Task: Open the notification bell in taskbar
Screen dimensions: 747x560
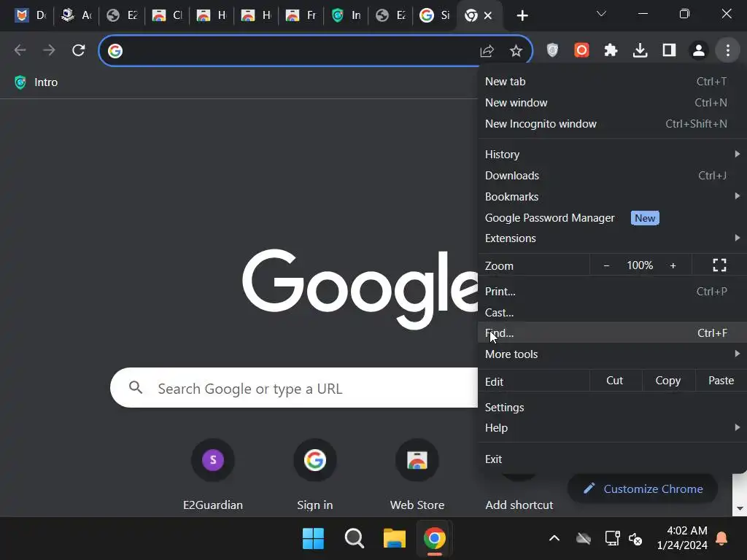Action: coord(721,538)
